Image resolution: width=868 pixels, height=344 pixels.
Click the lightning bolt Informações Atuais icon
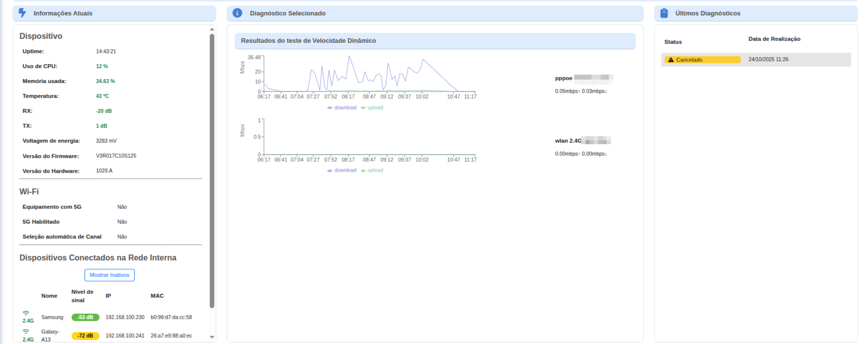point(22,13)
